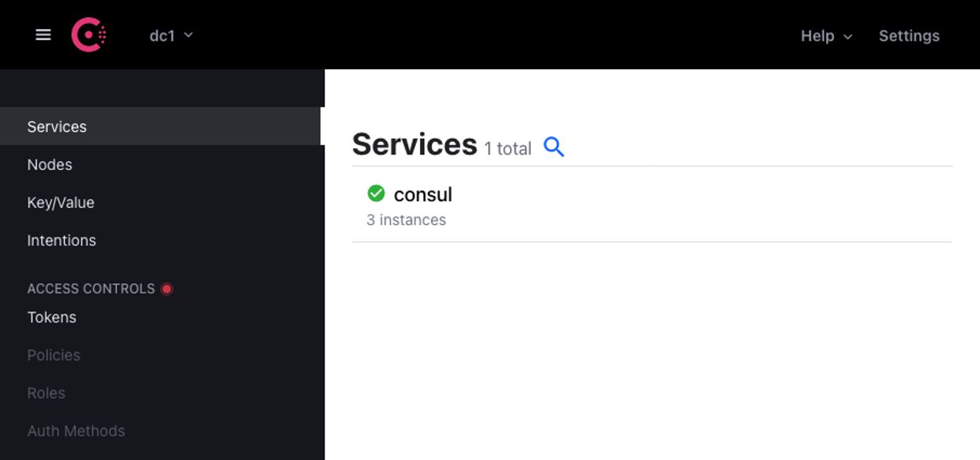Go to Settings from the top bar
The height and width of the screenshot is (460, 980).
tap(909, 35)
